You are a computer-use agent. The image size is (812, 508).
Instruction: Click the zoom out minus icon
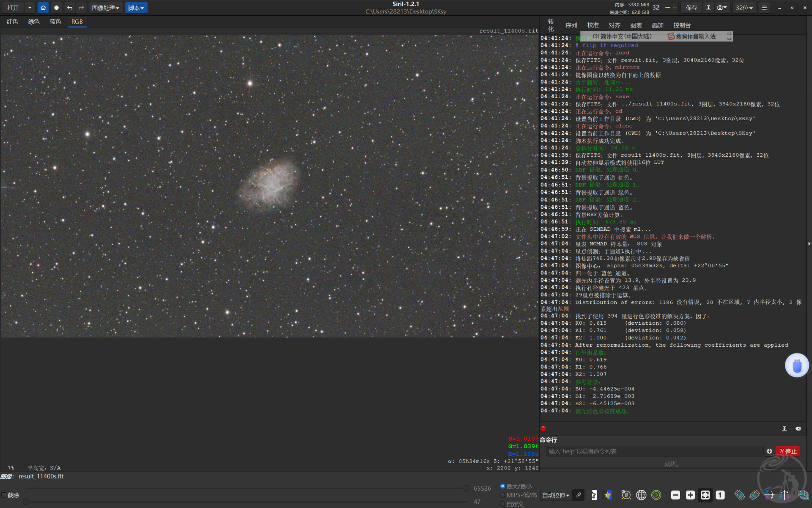pyautogui.click(x=675, y=495)
